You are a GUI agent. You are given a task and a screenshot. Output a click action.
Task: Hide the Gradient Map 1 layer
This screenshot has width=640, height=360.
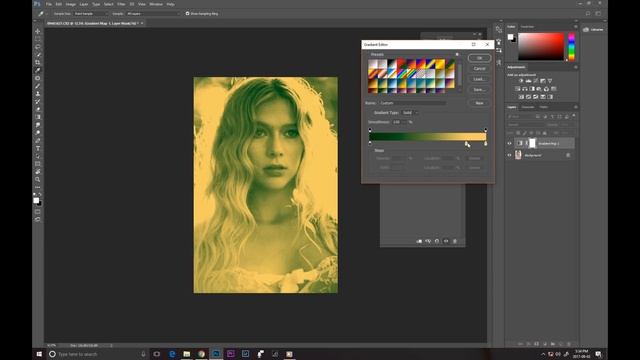(509, 143)
